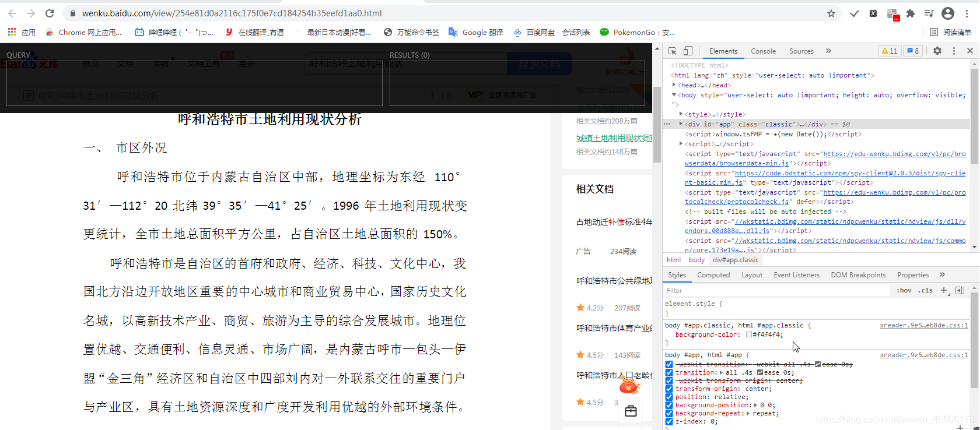Switch to the Event Listeners pane
Screen dimensions: 980x430
(x=796, y=275)
